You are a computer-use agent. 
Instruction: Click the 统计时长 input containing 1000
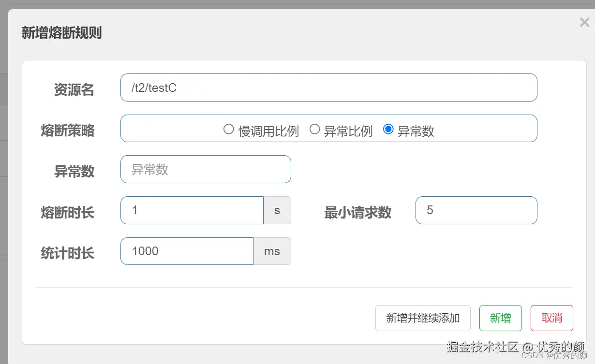187,251
